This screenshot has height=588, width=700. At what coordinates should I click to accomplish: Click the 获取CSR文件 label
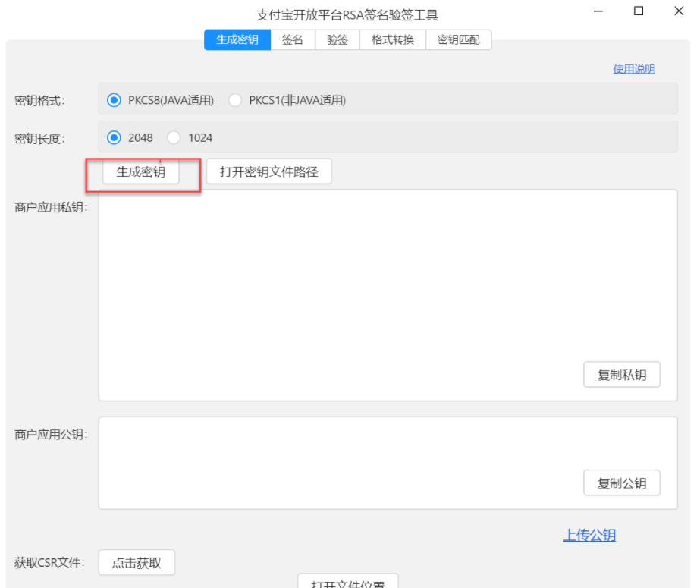tap(49, 562)
